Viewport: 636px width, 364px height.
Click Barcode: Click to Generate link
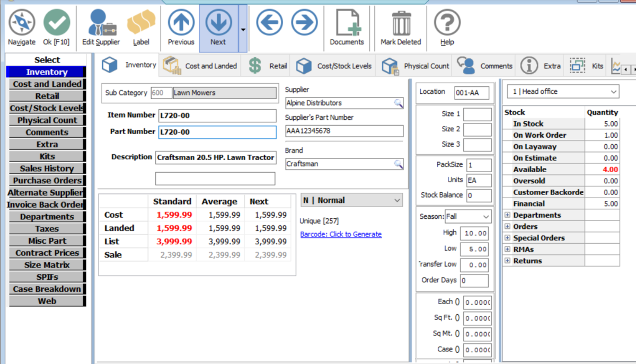341,234
